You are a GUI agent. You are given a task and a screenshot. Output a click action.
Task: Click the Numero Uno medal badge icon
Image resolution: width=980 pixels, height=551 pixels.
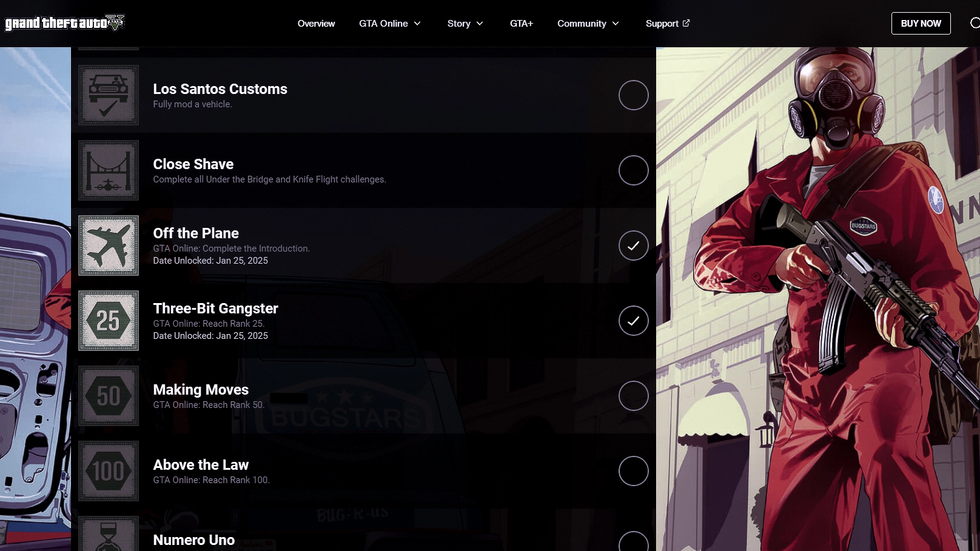tap(109, 533)
